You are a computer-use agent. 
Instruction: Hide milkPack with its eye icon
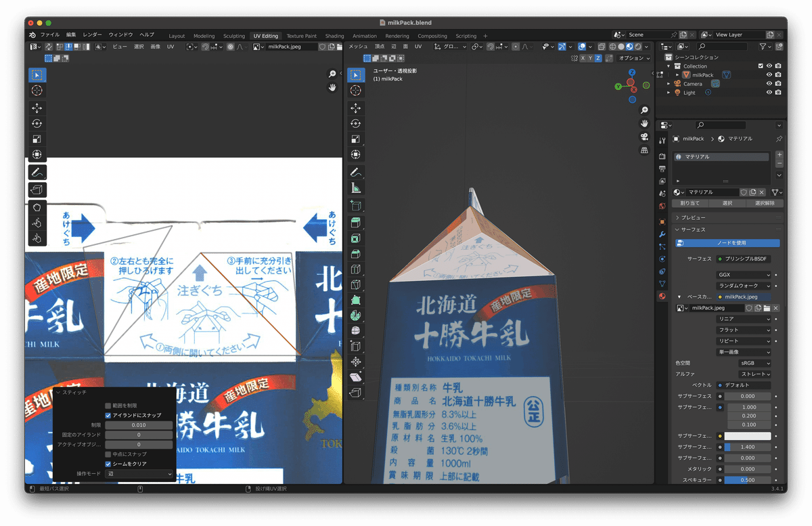769,75
